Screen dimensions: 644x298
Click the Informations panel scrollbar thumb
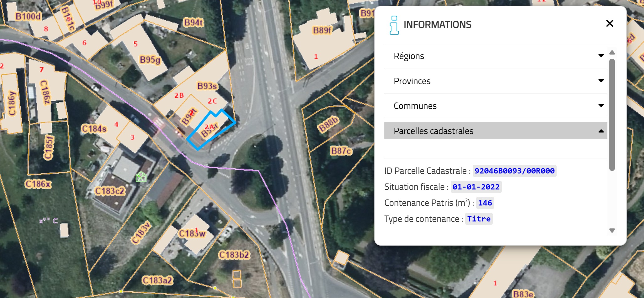pyautogui.click(x=612, y=114)
